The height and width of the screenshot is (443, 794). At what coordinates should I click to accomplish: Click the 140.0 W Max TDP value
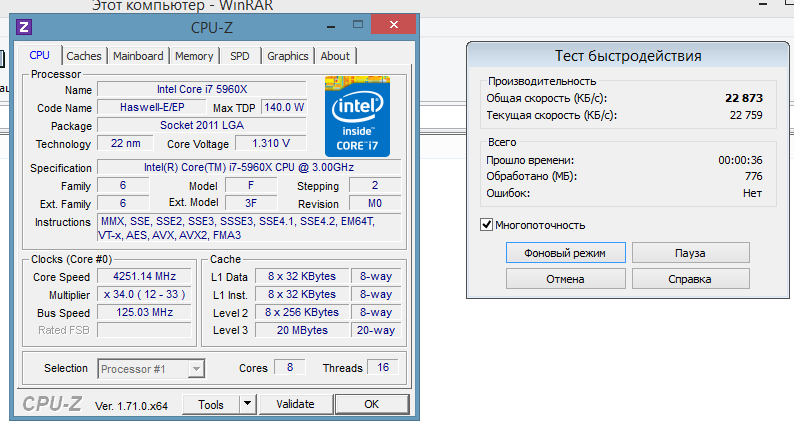tap(284, 107)
